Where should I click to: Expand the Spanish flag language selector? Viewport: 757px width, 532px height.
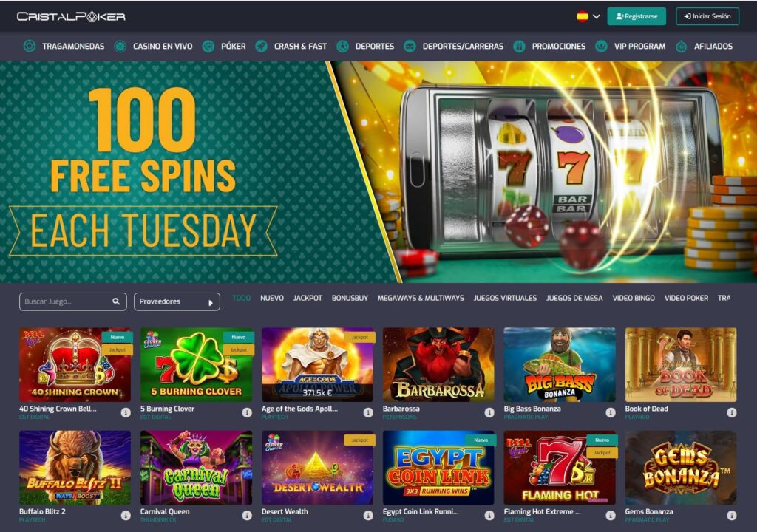(x=588, y=16)
